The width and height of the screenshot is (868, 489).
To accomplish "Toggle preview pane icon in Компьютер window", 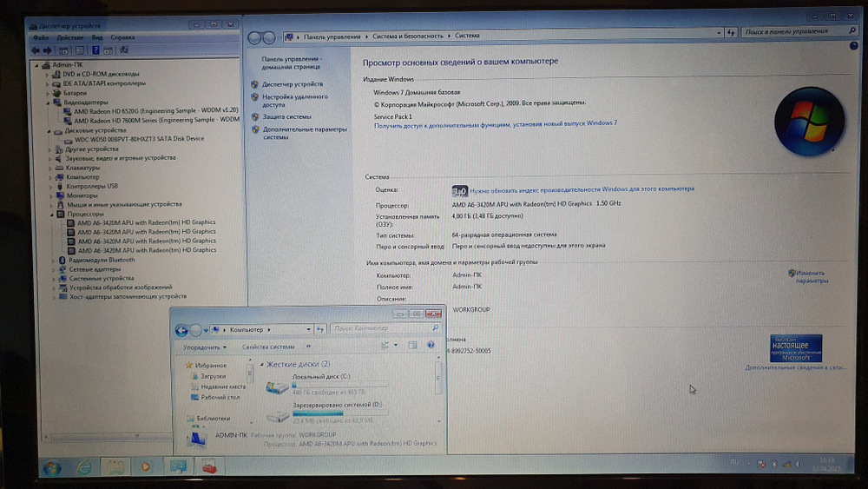I will tap(412, 345).
